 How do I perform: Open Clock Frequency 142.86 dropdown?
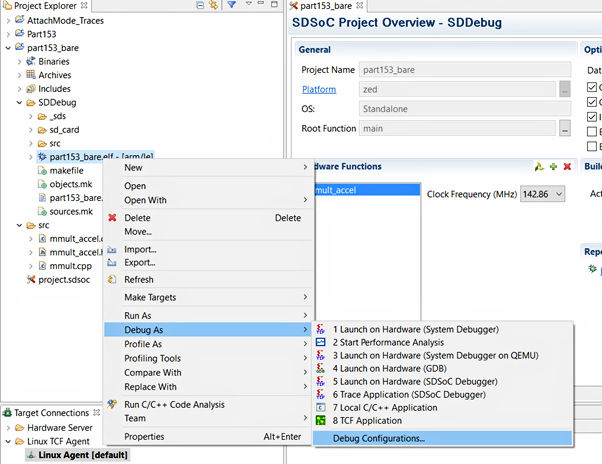[542, 194]
